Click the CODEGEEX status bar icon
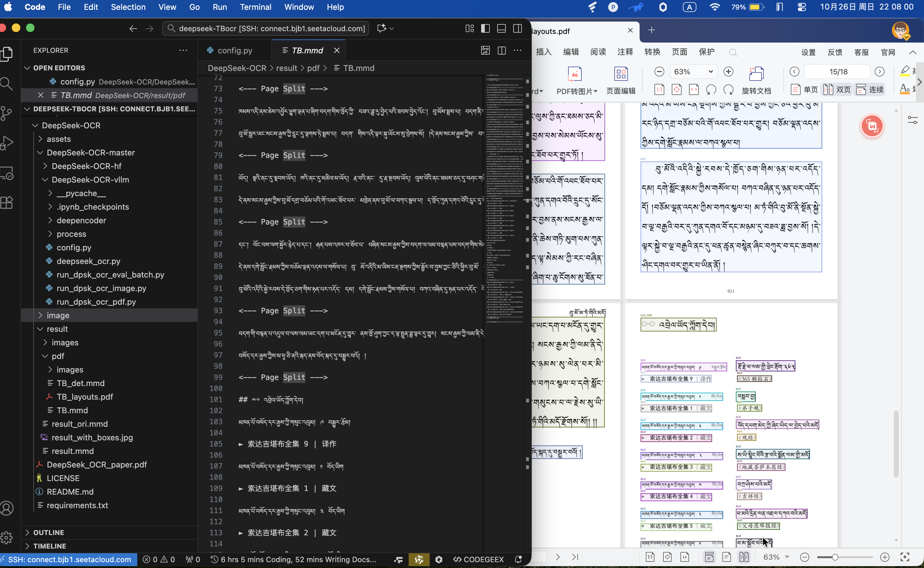The width and height of the screenshot is (924, 568). pyautogui.click(x=478, y=559)
